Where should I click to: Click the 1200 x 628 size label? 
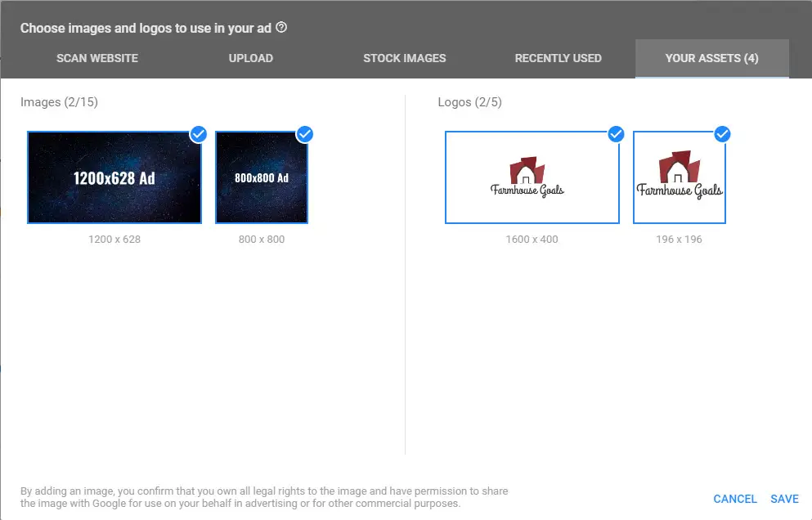click(114, 239)
